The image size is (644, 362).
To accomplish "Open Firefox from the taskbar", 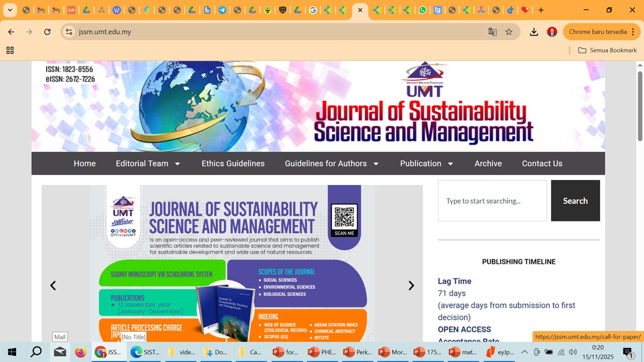I will tap(80, 352).
